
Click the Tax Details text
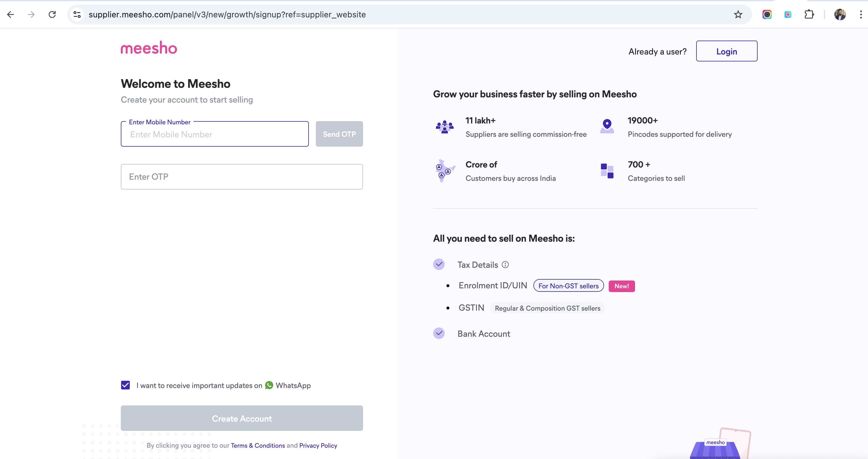coord(477,265)
